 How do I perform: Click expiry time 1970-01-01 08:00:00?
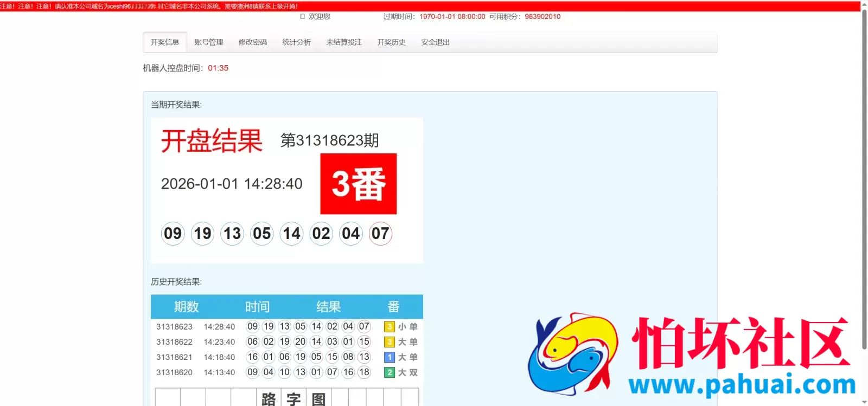pos(452,17)
